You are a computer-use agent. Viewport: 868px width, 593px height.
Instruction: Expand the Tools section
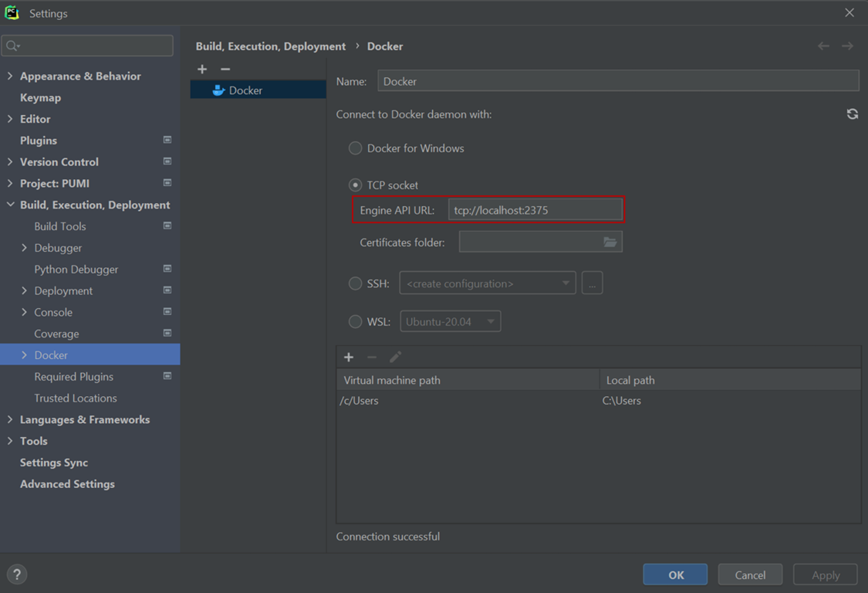tap(10, 441)
